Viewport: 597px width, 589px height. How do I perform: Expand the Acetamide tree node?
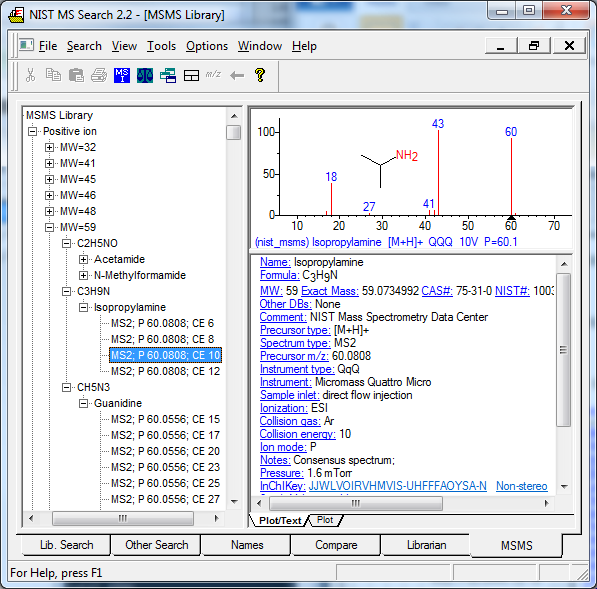click(83, 259)
